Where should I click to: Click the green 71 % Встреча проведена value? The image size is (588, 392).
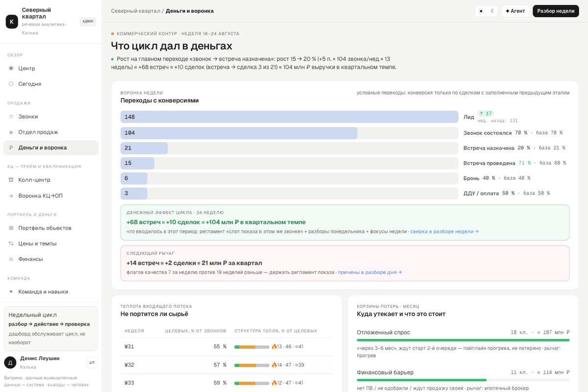coord(525,163)
